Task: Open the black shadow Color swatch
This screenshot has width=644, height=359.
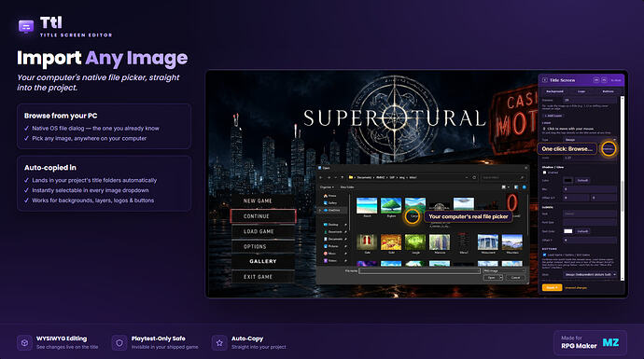Action: click(x=568, y=180)
